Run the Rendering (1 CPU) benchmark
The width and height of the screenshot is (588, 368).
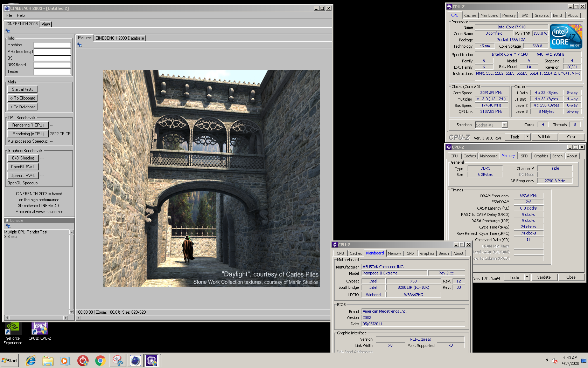pos(28,125)
